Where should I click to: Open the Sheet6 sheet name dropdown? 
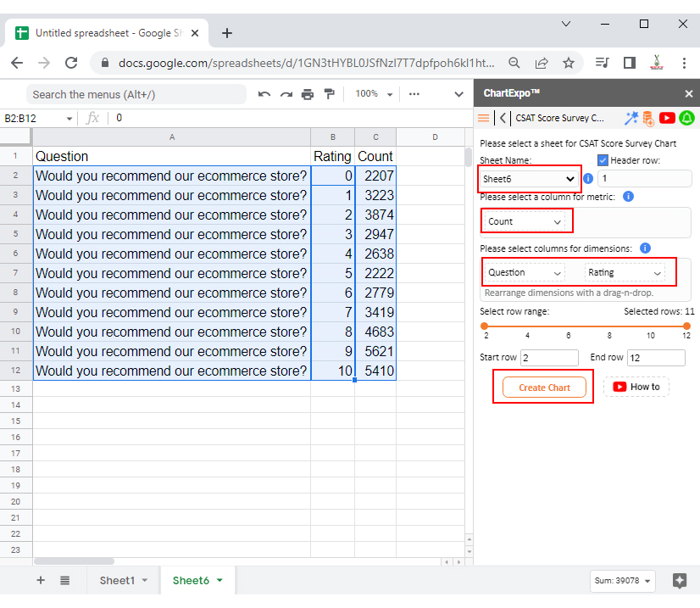click(x=529, y=179)
